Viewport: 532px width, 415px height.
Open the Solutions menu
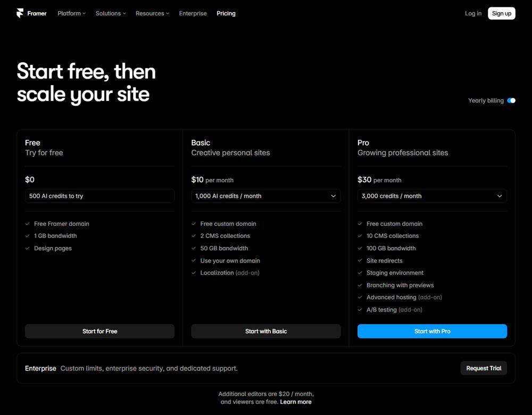click(x=111, y=13)
